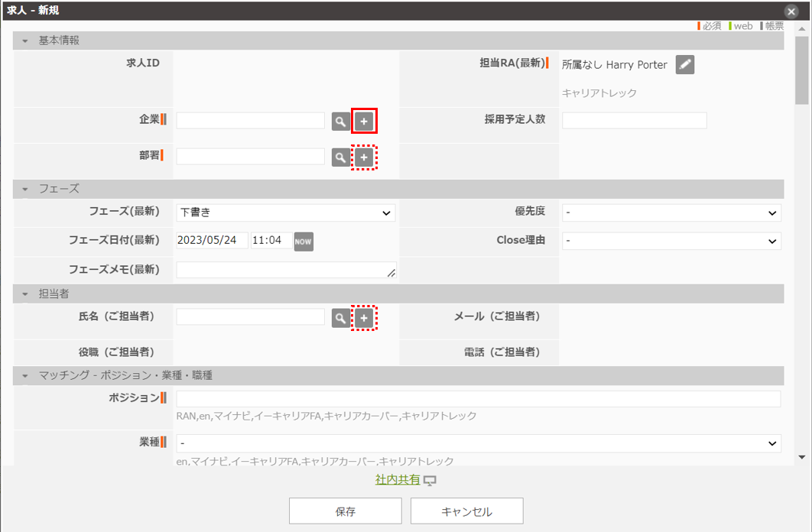This screenshot has height=532, width=812.
Task: Click the キャンセル button
Action: tap(466, 511)
